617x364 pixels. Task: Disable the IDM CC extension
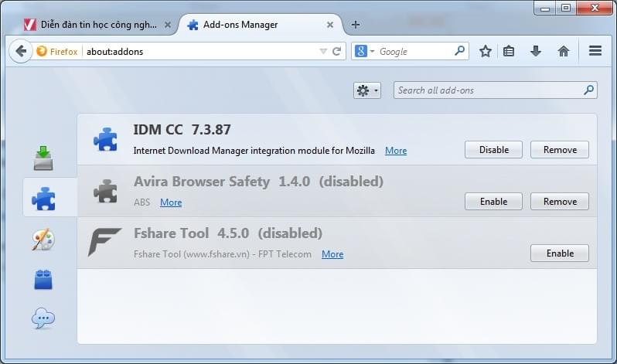[493, 149]
